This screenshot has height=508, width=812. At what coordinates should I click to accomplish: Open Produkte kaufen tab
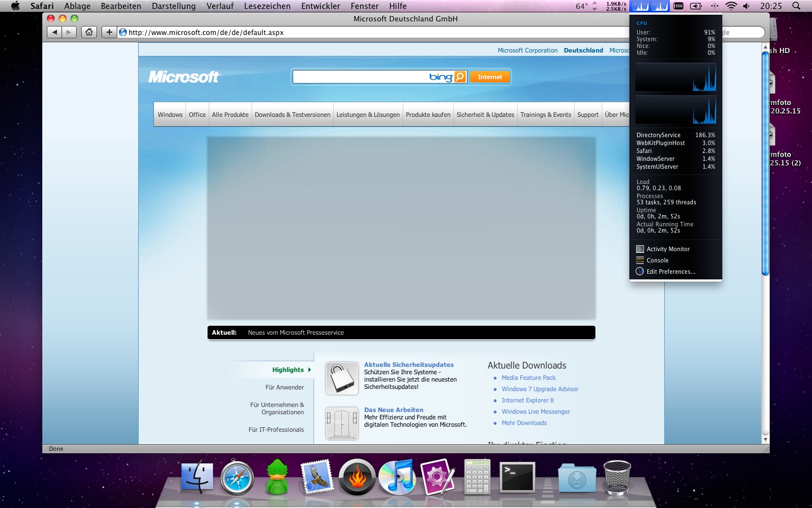point(428,115)
